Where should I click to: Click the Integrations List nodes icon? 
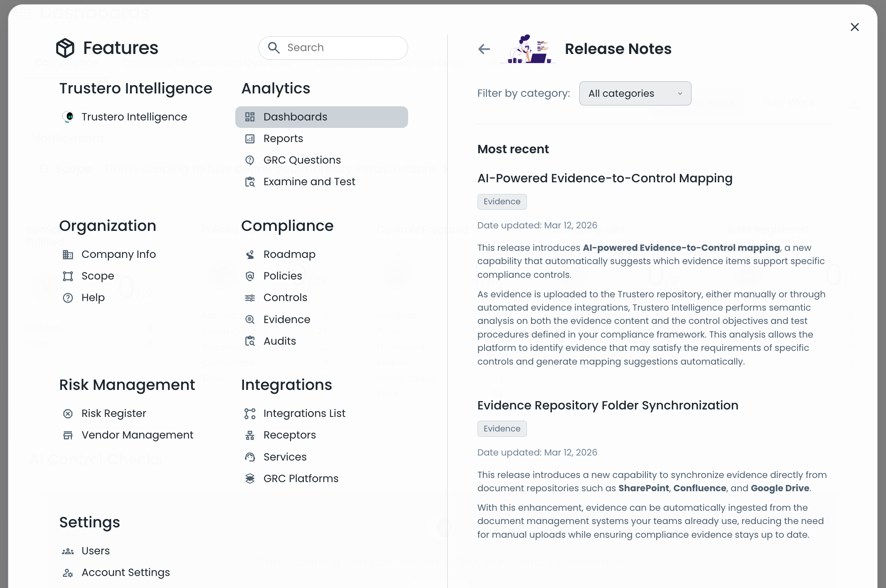point(250,414)
